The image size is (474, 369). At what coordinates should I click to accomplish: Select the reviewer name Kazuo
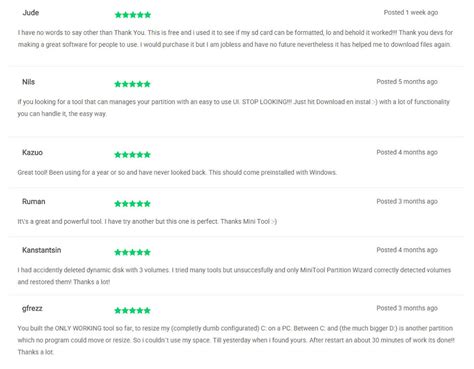[32, 153]
